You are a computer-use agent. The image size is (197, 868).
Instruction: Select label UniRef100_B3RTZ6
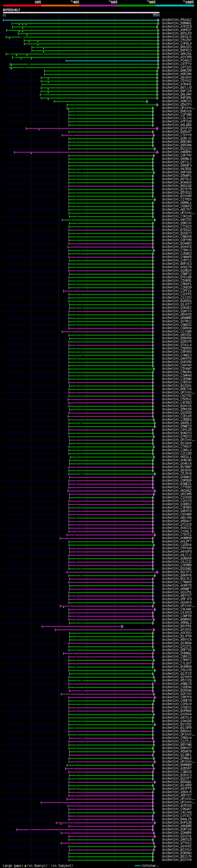[x=177, y=830]
